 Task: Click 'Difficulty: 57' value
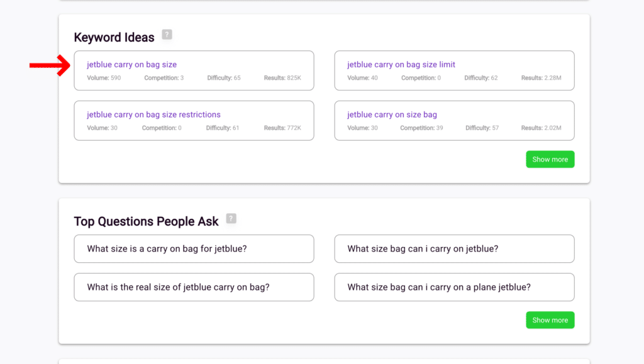pyautogui.click(x=482, y=128)
